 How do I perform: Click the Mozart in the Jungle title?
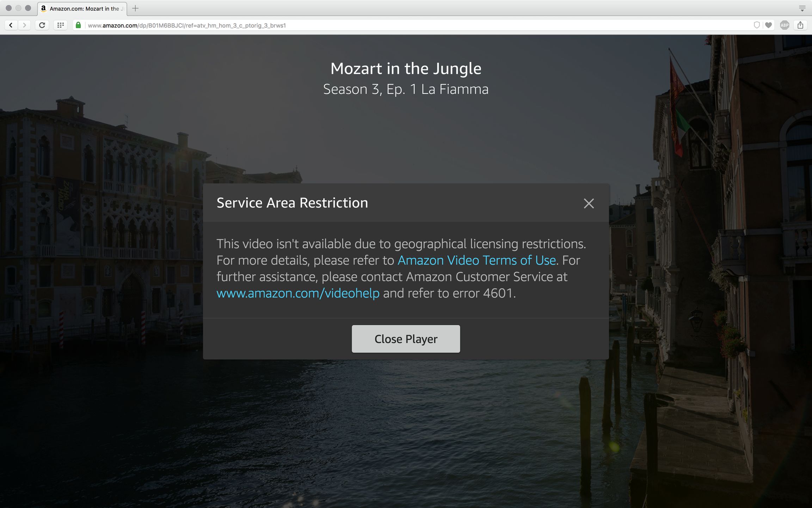tap(406, 68)
